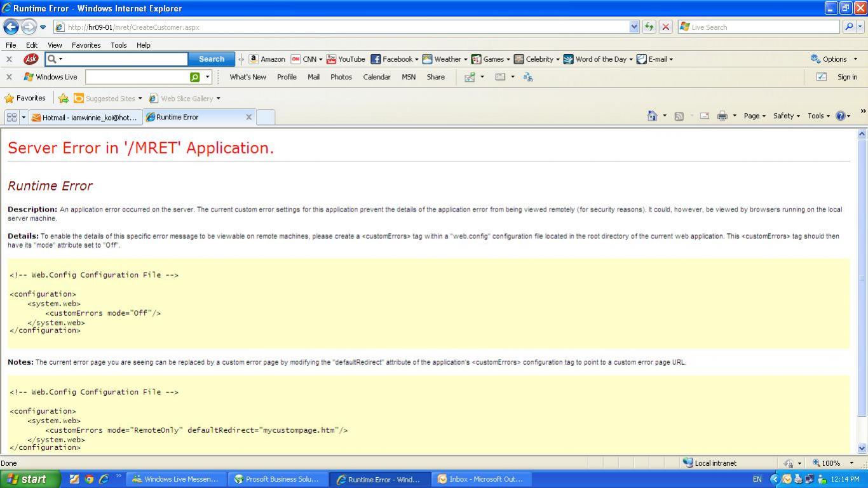Click the RSS feeds icon
This screenshot has height=488, width=868.
679,116
